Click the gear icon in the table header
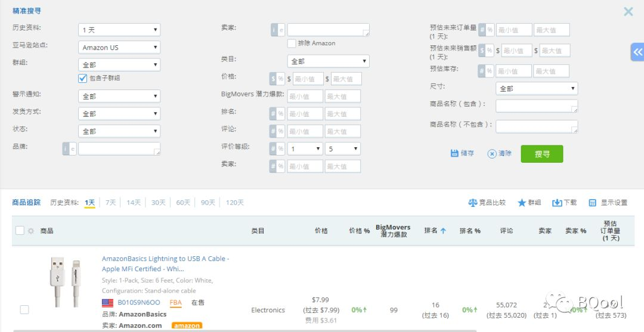Viewport: 644px width, 332px height. coord(30,231)
